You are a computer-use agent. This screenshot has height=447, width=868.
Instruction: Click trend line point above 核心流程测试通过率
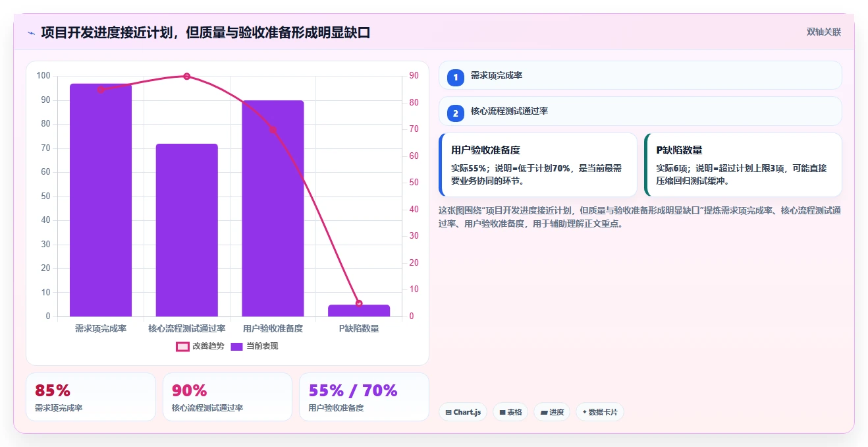point(187,76)
